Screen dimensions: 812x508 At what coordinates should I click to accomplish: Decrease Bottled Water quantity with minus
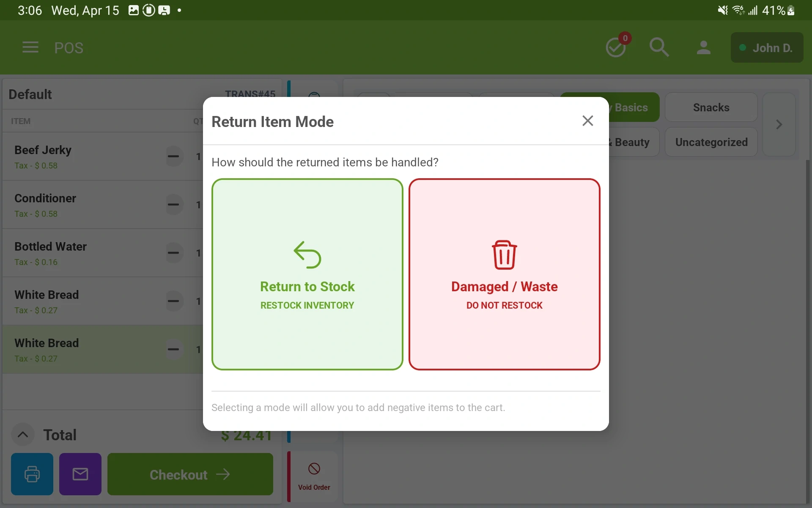pyautogui.click(x=173, y=253)
